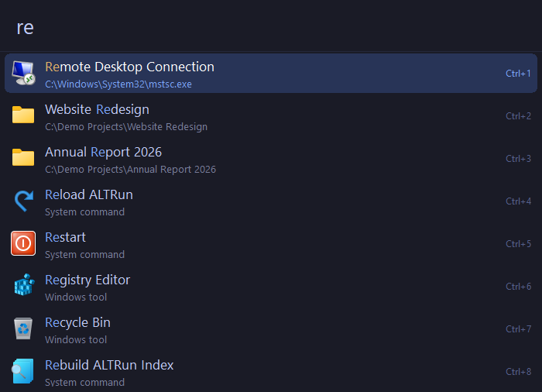The image size is (542, 392).
Task: Run the Reload ALTRun command
Action: (89, 194)
